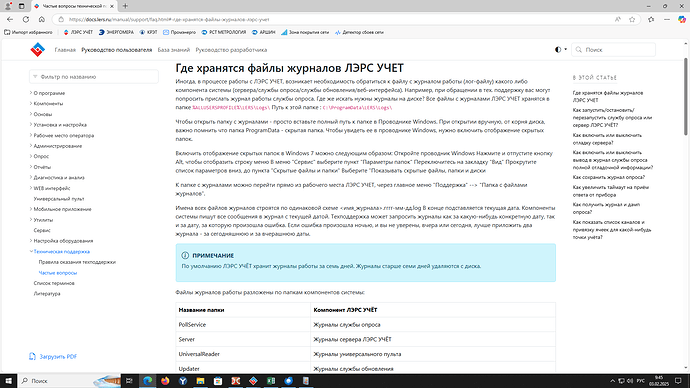Open File Explorer from the taskbar
The width and height of the screenshot is (690, 388).
pyautogui.click(x=200, y=381)
